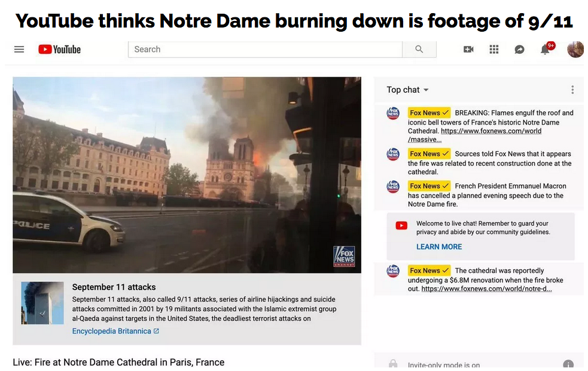
Task: Click the invite-only mode info icon
Action: click(x=568, y=364)
